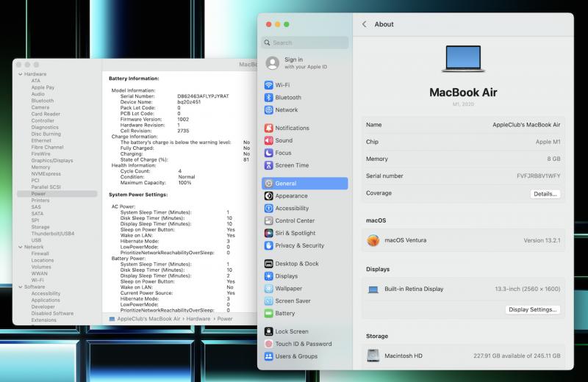588x382 pixels.
Task: Select Applications under Software section
Action: click(x=46, y=300)
